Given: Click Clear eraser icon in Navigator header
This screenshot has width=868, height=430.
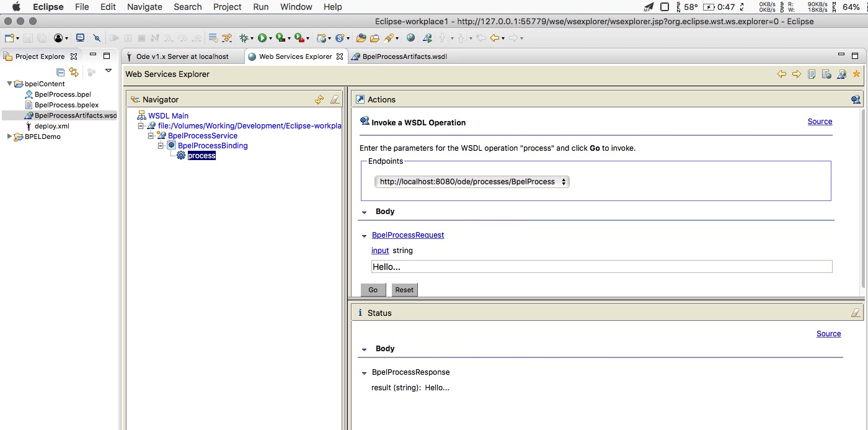Looking at the screenshot, I should 334,99.
